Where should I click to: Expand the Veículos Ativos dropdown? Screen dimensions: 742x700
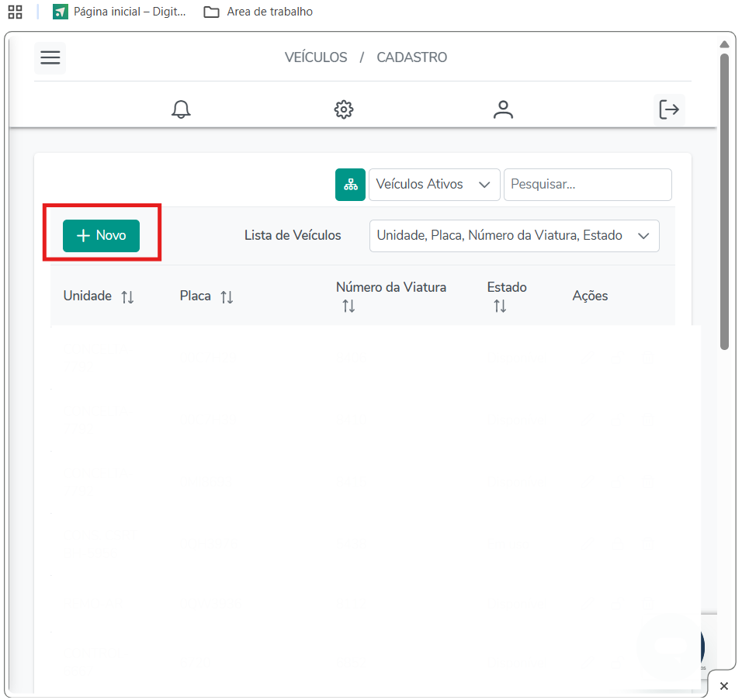[x=434, y=185]
